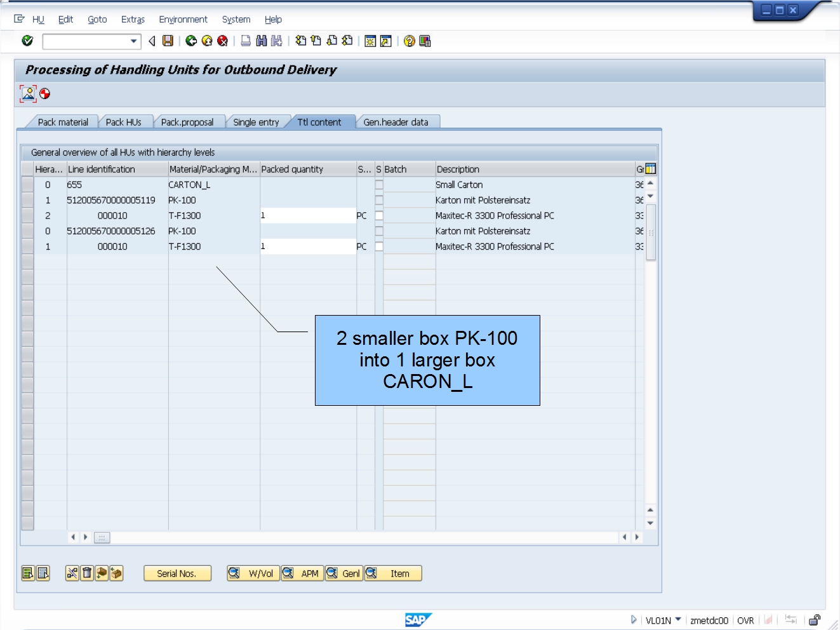This screenshot has width=840, height=630.
Task: Click the red Cancel icon
Action: tap(222, 41)
